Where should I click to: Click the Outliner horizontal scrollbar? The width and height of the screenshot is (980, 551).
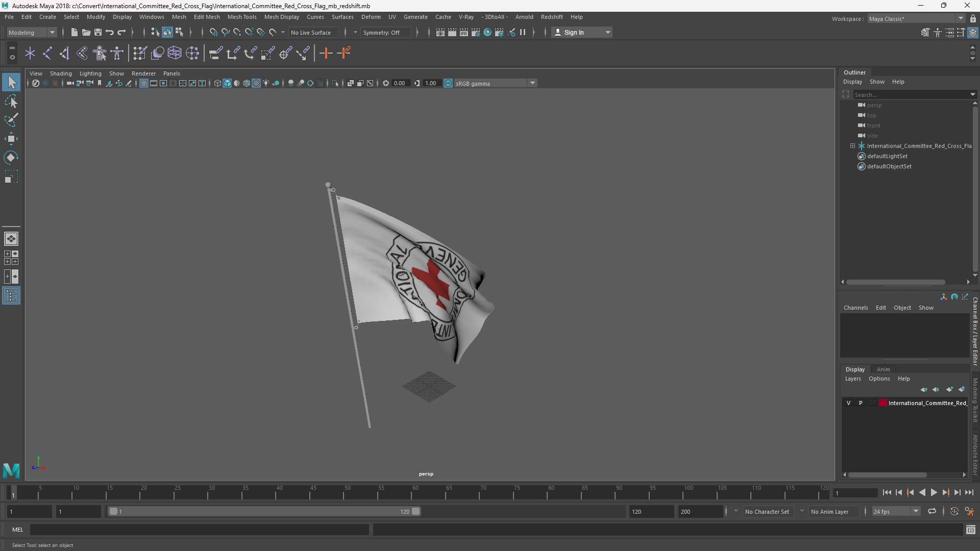[896, 282]
